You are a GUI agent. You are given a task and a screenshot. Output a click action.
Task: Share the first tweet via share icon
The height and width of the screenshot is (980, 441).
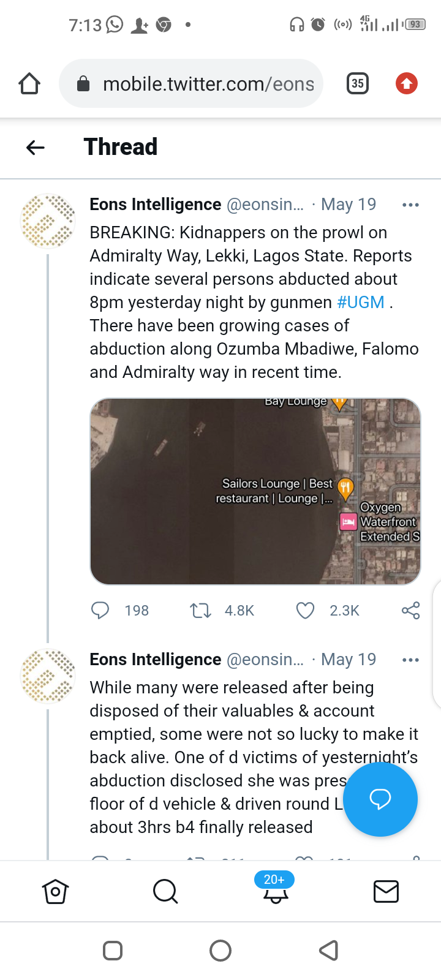click(x=410, y=610)
